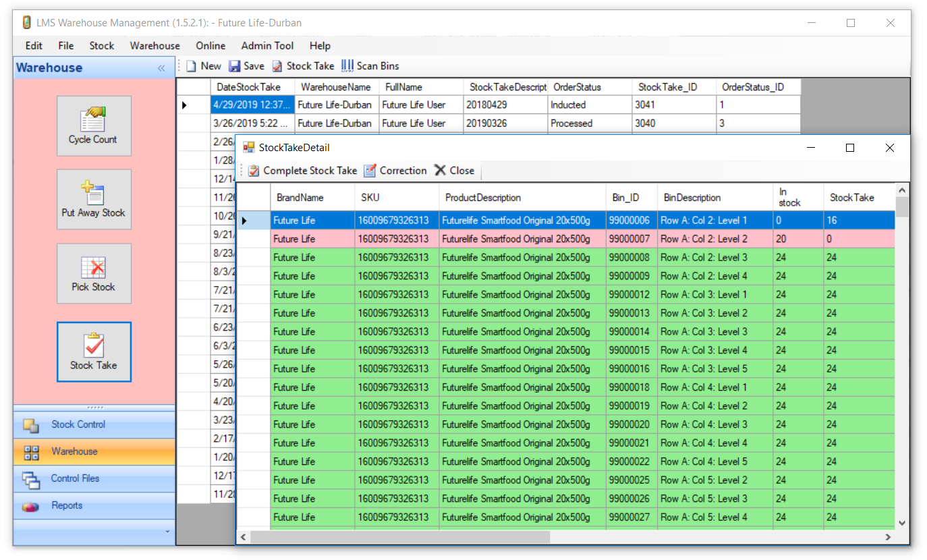Click horizontal scrollbar right arrow in detail
927x560 pixels.
point(889,537)
